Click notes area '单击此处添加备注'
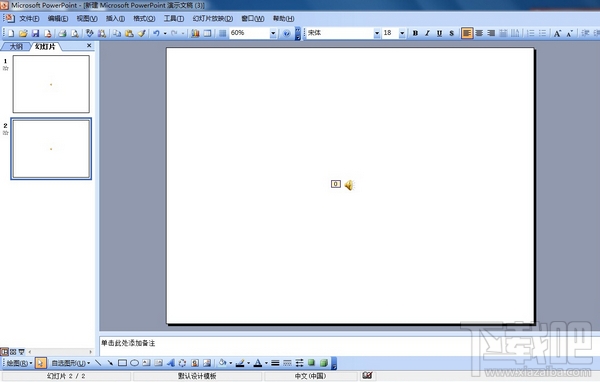Screen dimensions: 600x382 [x=128, y=343]
